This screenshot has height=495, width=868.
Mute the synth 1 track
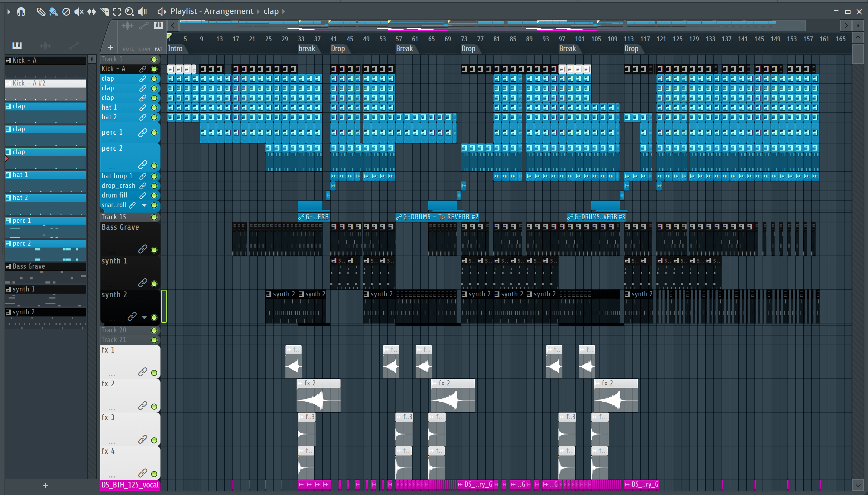coord(154,284)
